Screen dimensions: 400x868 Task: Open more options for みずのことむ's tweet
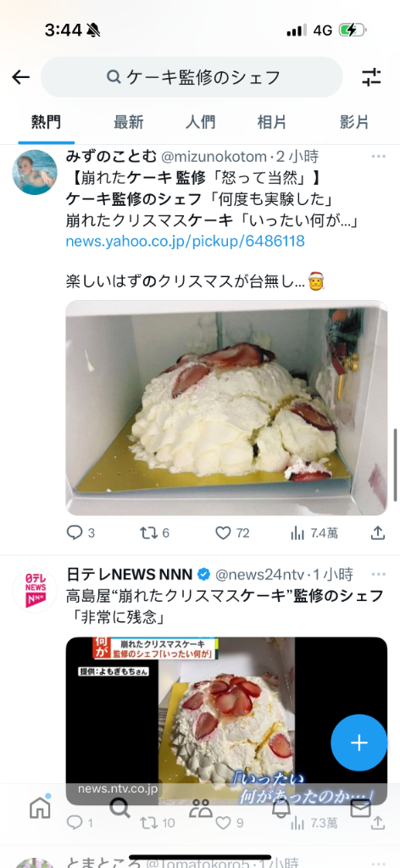(x=379, y=157)
